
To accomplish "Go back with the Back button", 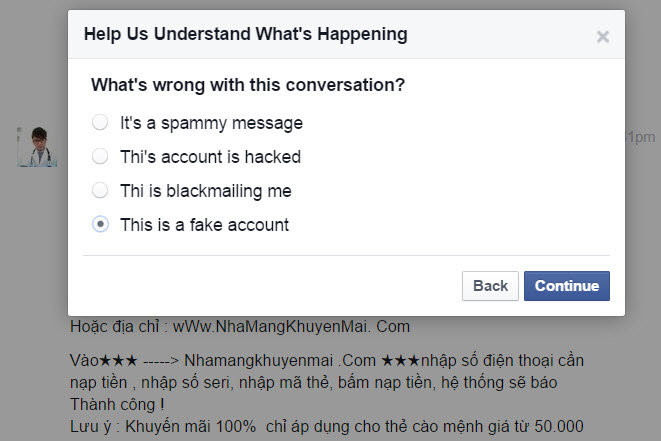I will tap(490, 286).
